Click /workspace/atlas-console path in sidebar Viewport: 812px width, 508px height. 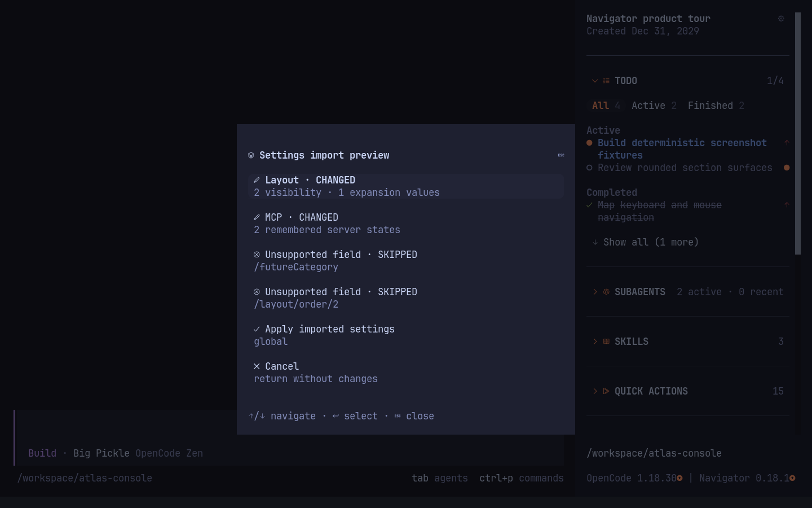(654, 453)
